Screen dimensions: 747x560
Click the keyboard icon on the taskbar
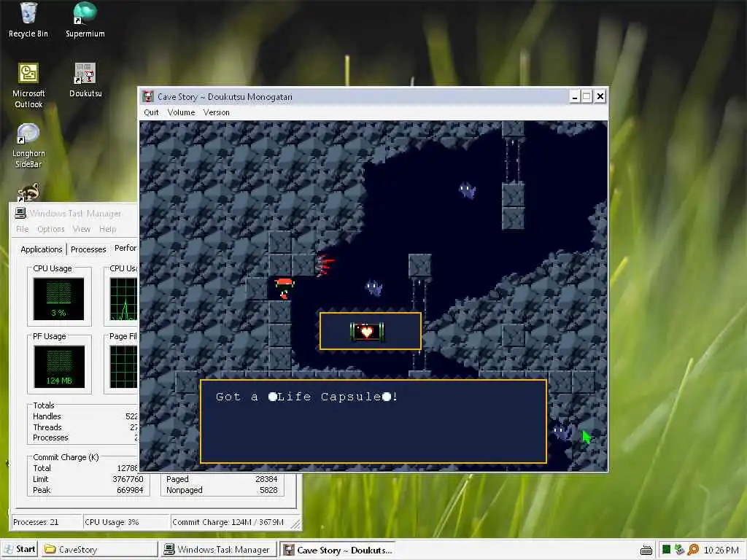(646, 551)
